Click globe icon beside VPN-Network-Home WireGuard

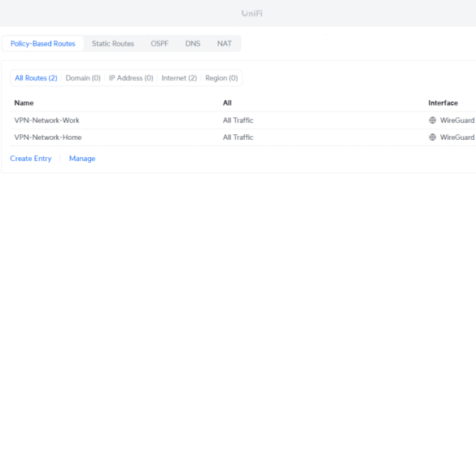tap(432, 138)
